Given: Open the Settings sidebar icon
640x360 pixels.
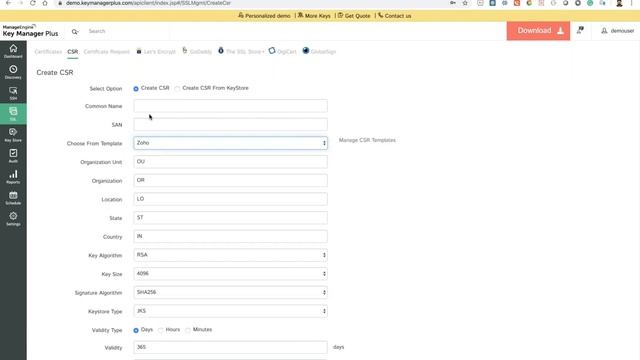Looking at the screenshot, I should point(13,218).
